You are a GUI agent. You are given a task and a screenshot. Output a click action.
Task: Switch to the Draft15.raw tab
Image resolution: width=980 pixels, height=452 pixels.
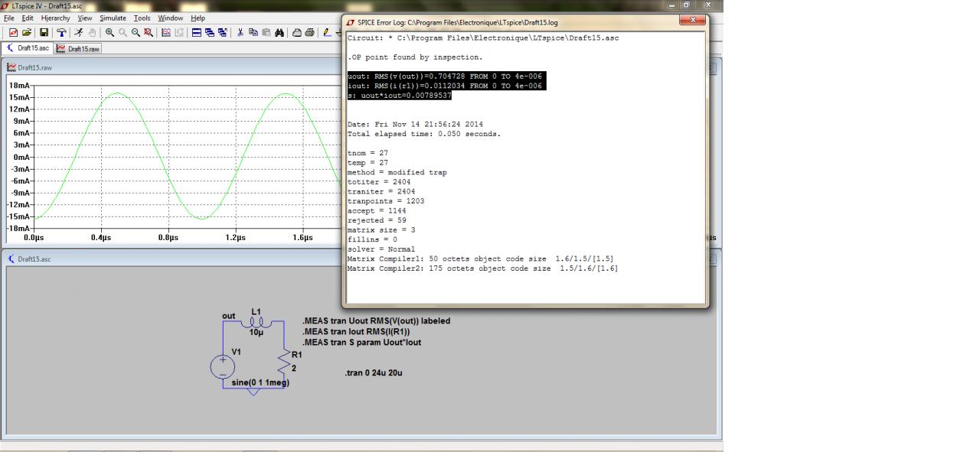pos(78,49)
